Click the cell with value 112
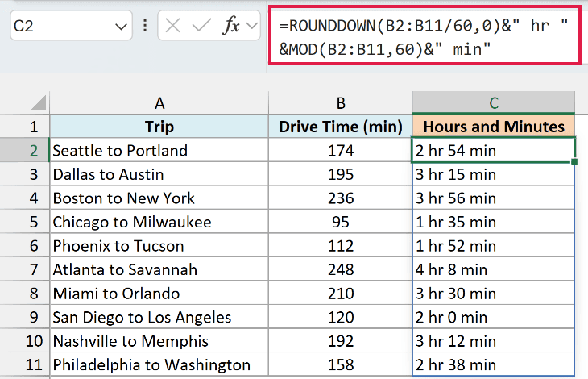This screenshot has height=379, width=588. (341, 246)
